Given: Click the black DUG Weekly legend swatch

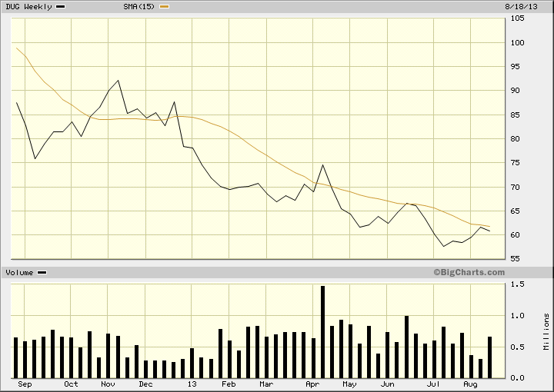Looking at the screenshot, I should pos(61,7).
